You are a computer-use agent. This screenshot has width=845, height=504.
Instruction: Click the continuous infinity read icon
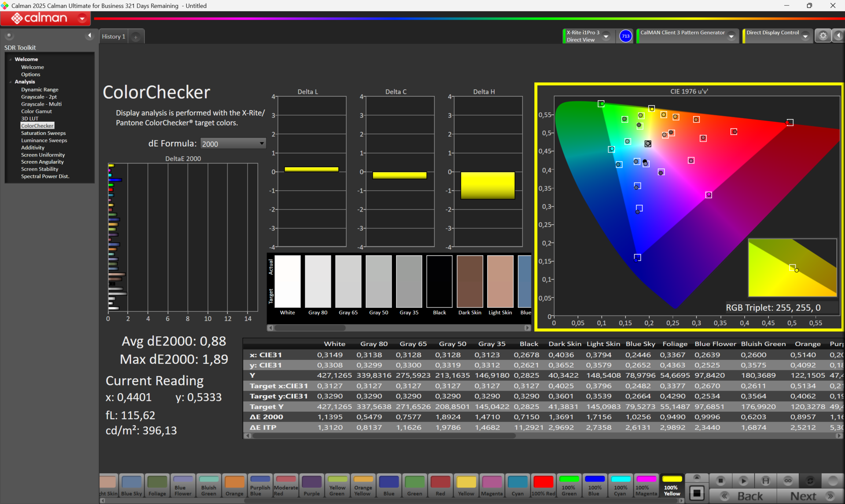coord(788,481)
